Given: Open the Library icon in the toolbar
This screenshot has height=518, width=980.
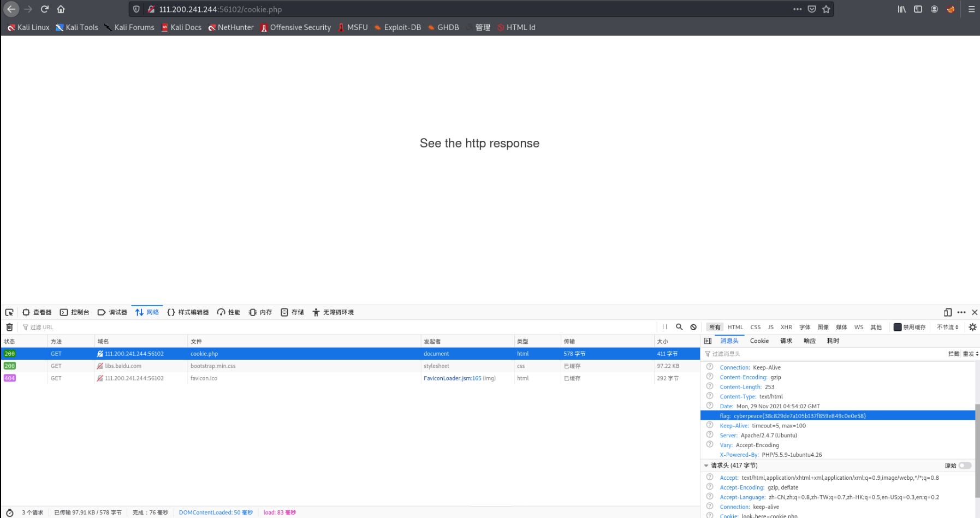Looking at the screenshot, I should point(902,9).
